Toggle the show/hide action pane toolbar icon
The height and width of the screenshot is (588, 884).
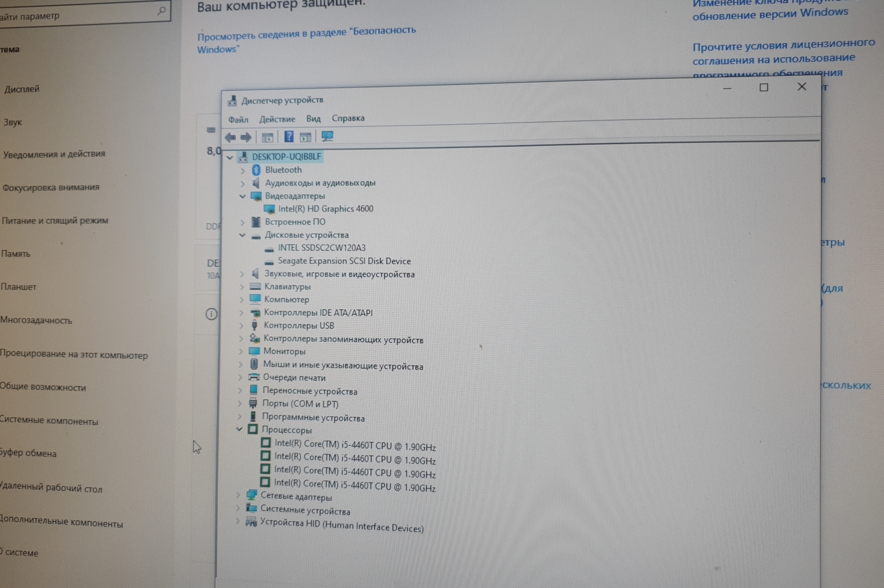coord(305,137)
